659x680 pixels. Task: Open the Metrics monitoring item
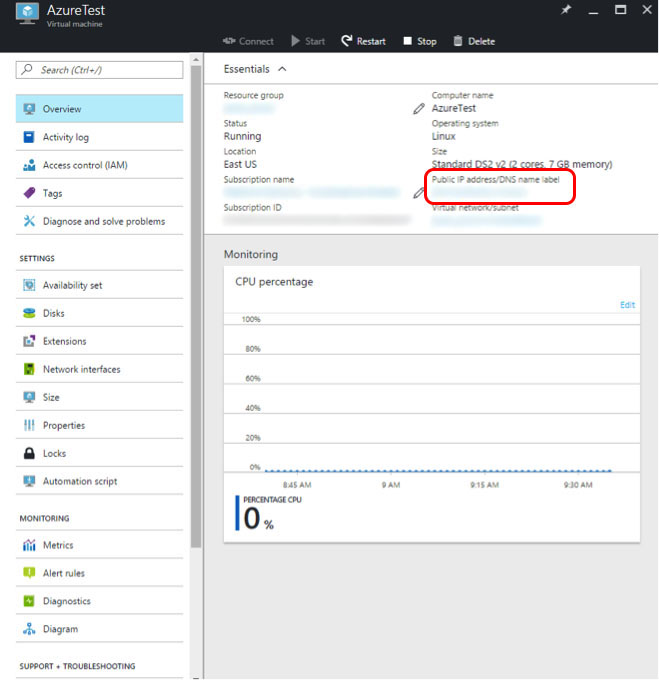coord(99,545)
